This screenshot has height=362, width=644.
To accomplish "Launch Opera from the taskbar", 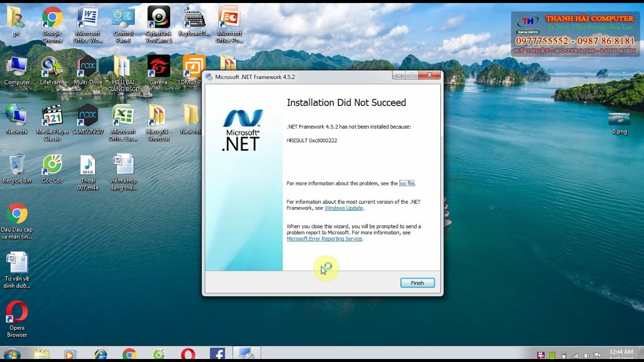I will pos(188,354).
